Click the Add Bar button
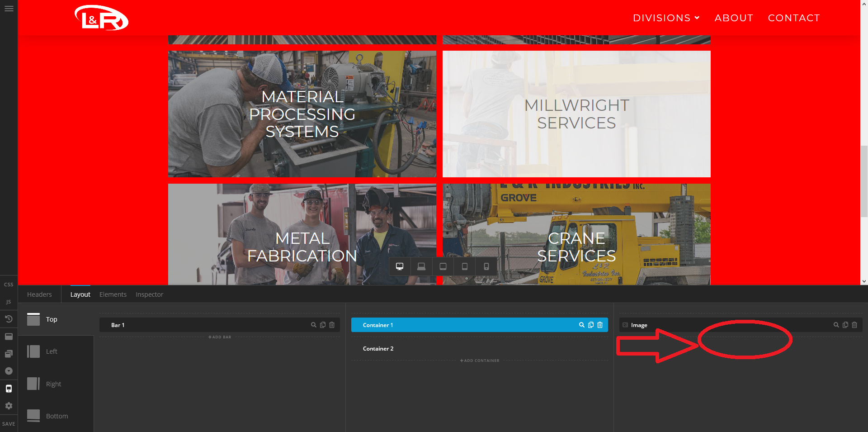This screenshot has height=432, width=868. (220, 337)
